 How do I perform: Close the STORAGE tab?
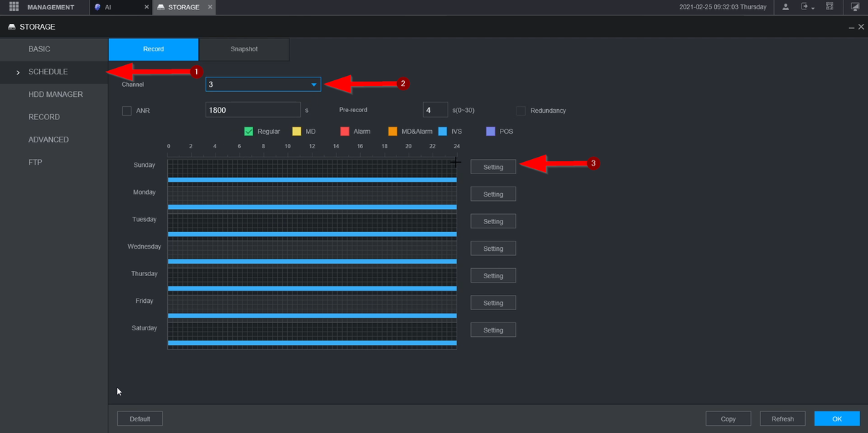coord(209,7)
